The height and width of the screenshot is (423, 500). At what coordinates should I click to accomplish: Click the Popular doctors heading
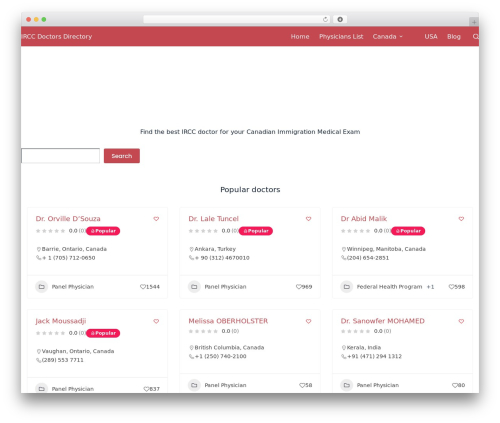[250, 190]
